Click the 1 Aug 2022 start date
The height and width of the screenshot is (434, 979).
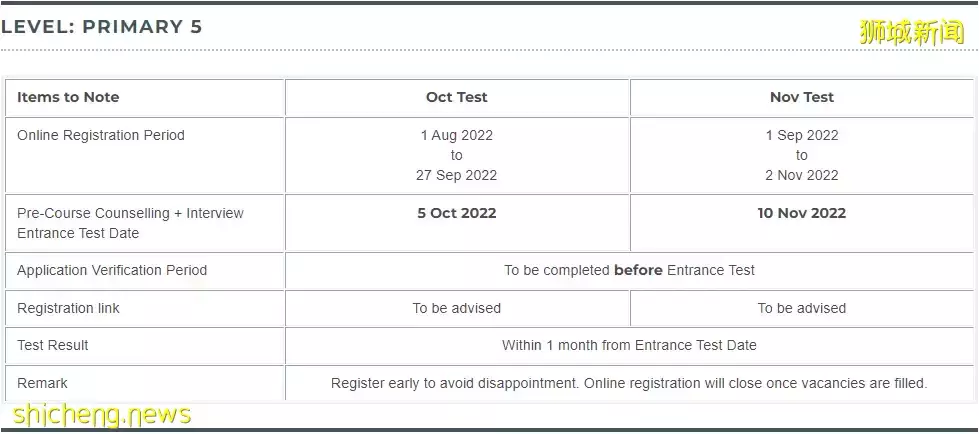456,136
